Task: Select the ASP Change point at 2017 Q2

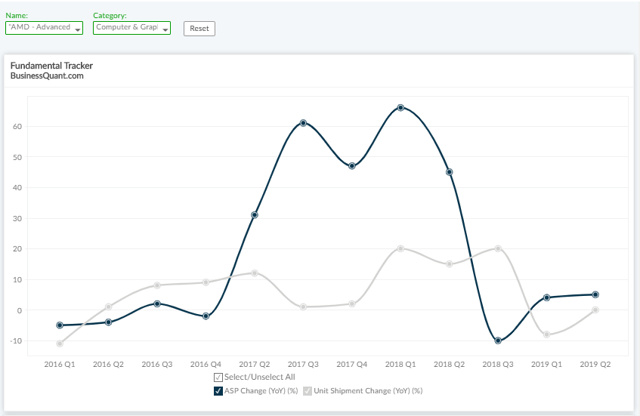Action: 255,215
